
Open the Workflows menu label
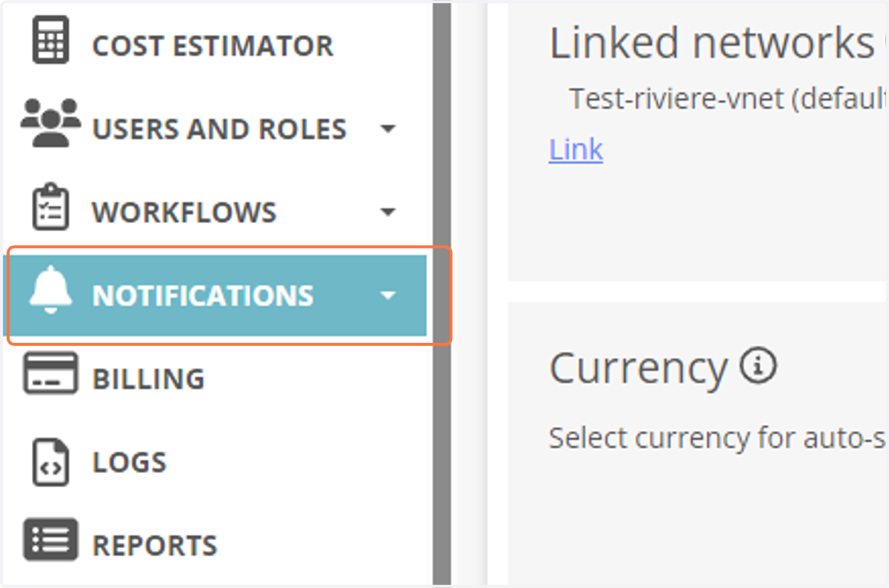point(184,213)
